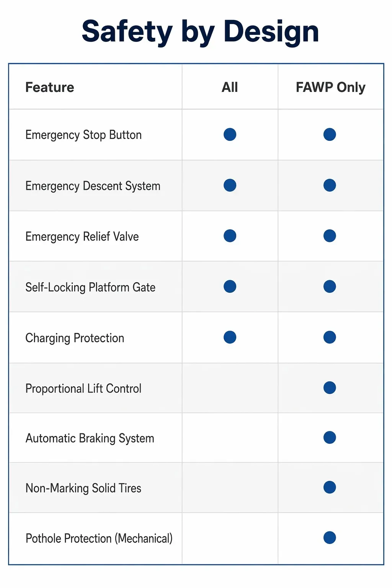Click the Emergency Stop Button dot under All
Image resolution: width=392 pixels, height=588 pixels.
pyautogui.click(x=230, y=134)
